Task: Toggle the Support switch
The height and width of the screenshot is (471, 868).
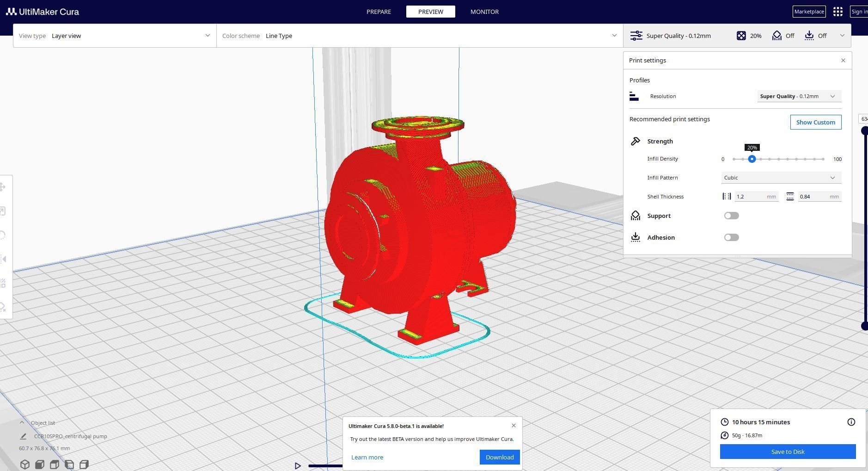Action: [731, 216]
